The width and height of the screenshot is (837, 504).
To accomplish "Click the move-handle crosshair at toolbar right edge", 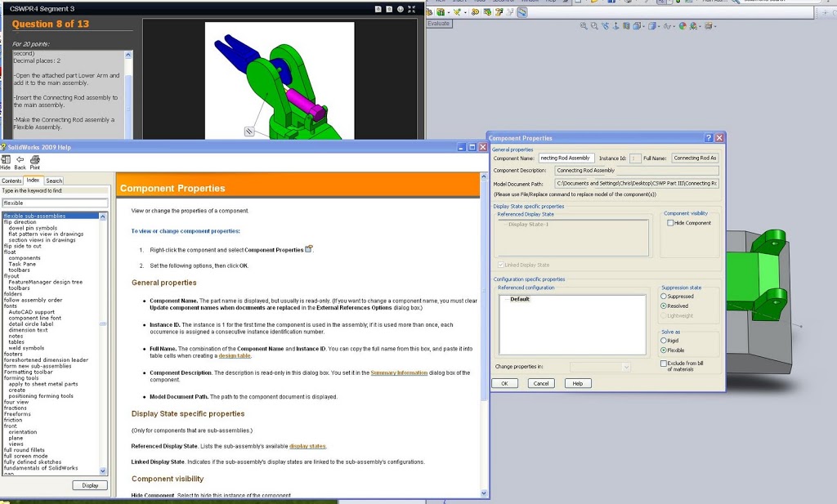I will (826, 13).
